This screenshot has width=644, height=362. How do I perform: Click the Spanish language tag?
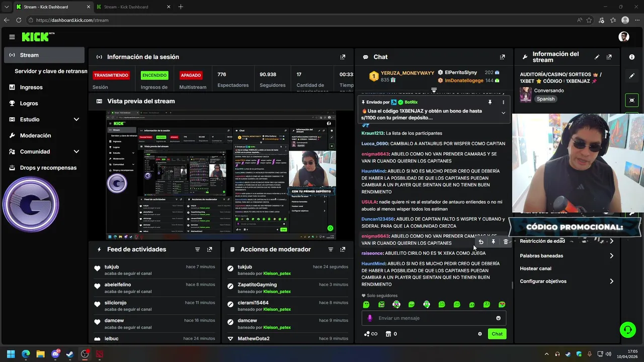coord(545,99)
